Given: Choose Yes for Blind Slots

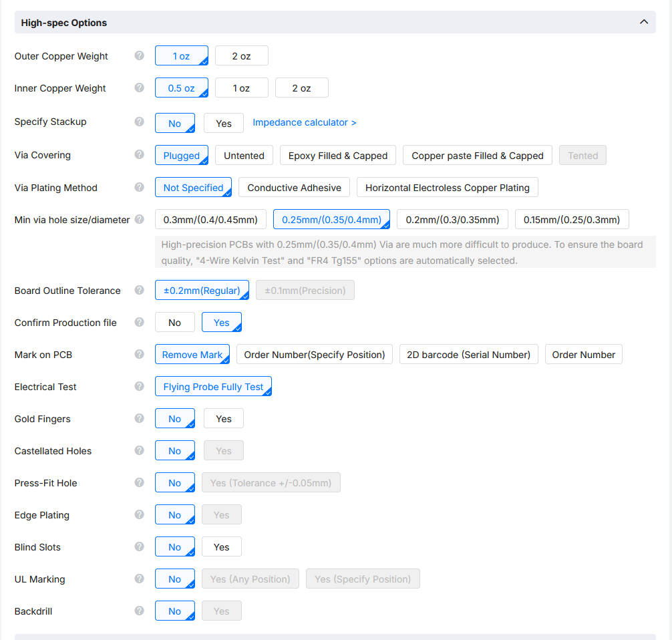Looking at the screenshot, I should pyautogui.click(x=222, y=547).
